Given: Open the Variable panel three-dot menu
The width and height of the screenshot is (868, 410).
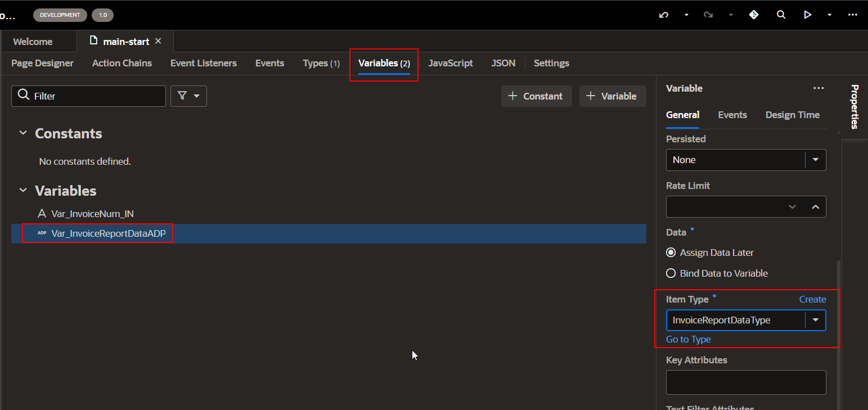Looking at the screenshot, I should coord(818,88).
